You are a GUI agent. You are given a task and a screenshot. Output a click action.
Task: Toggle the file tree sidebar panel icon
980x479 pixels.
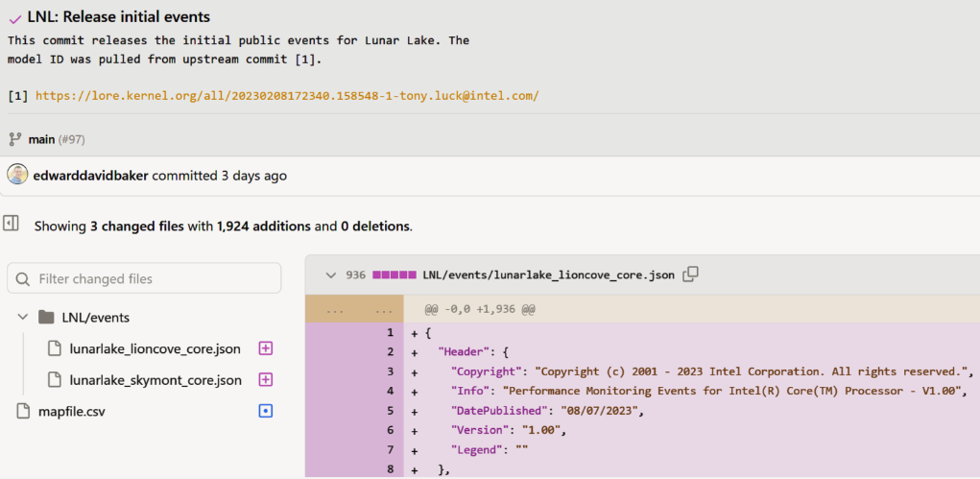[12, 223]
